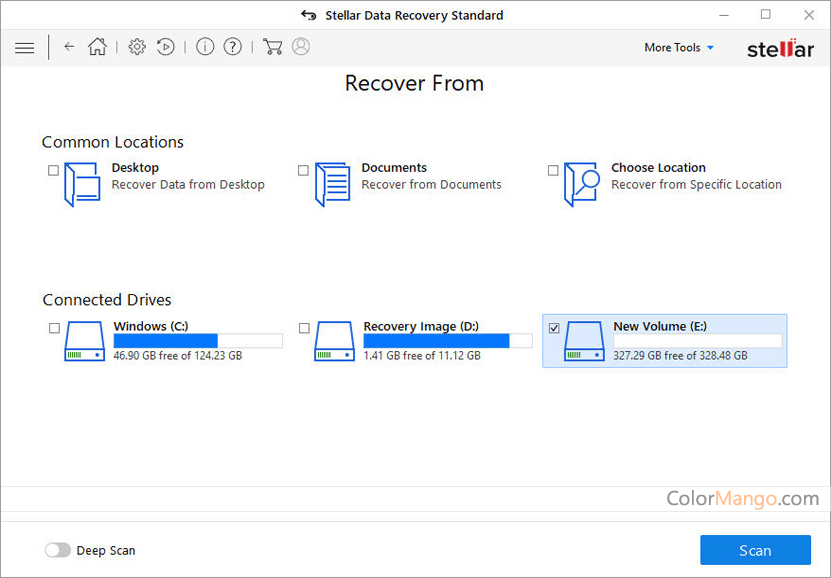Image resolution: width=831 pixels, height=578 pixels.
Task: Open the information icon
Action: (205, 47)
